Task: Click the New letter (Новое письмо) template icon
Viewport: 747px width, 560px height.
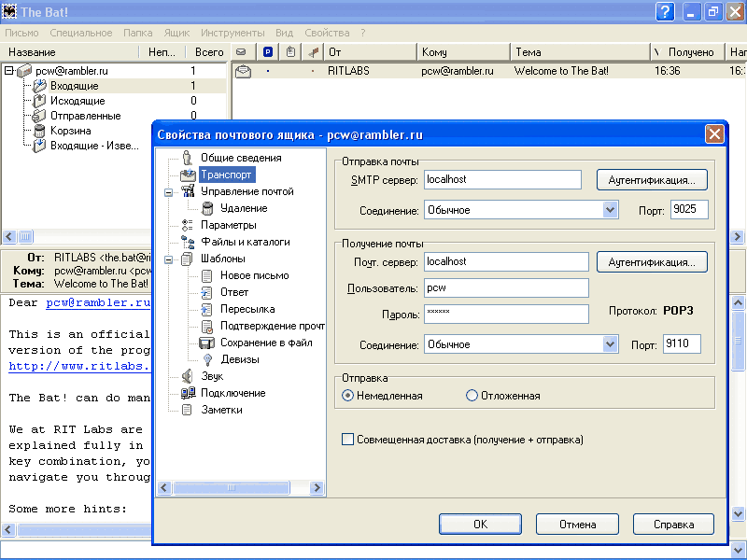Action: (206, 275)
